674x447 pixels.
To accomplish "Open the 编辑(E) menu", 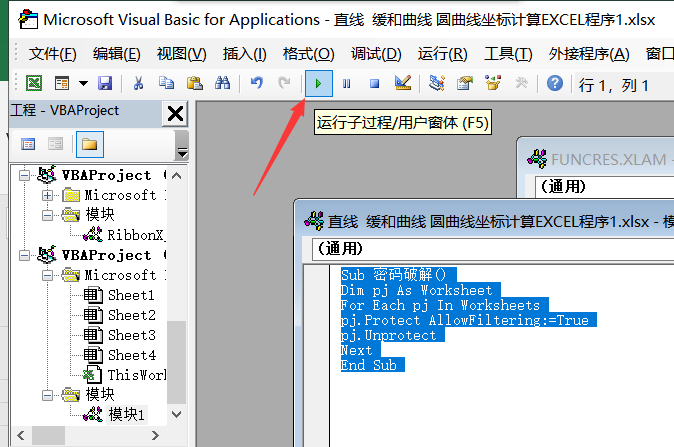I will pos(116,54).
